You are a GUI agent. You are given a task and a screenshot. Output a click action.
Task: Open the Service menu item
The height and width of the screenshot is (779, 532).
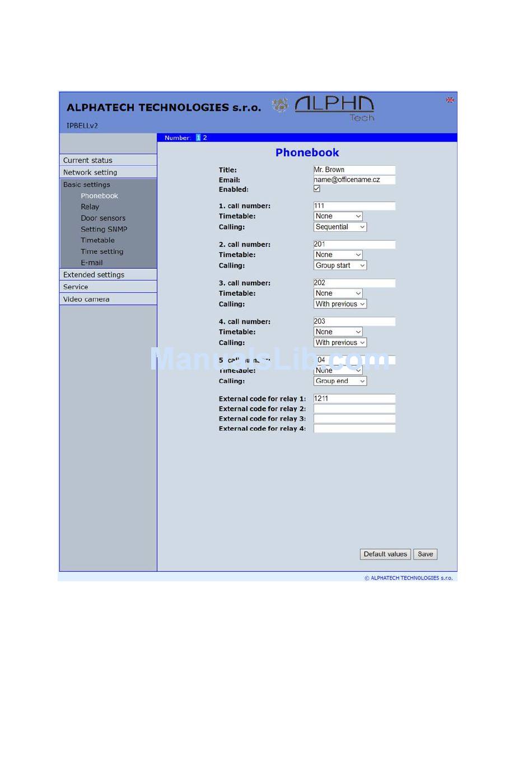108,287
